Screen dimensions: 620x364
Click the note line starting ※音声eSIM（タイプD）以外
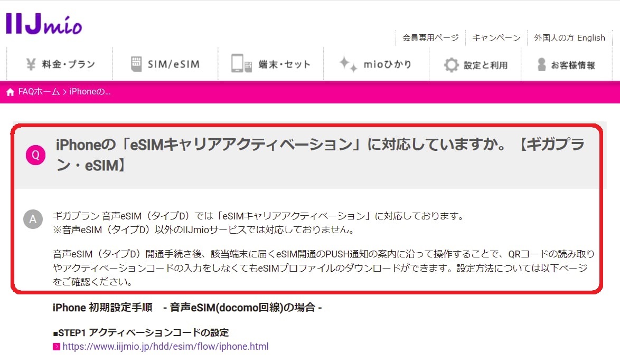pos(204,230)
